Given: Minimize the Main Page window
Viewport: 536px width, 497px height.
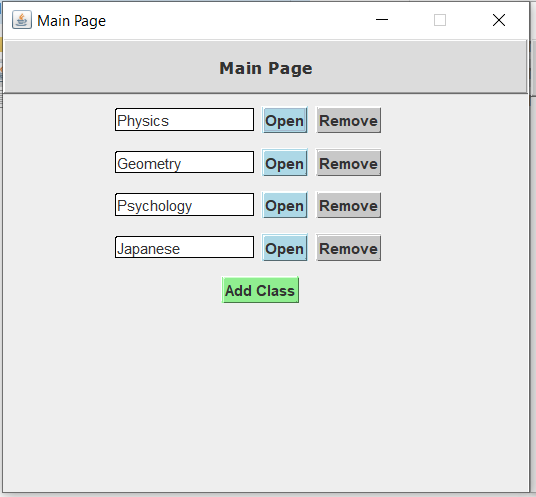Looking at the screenshot, I should 382,20.
